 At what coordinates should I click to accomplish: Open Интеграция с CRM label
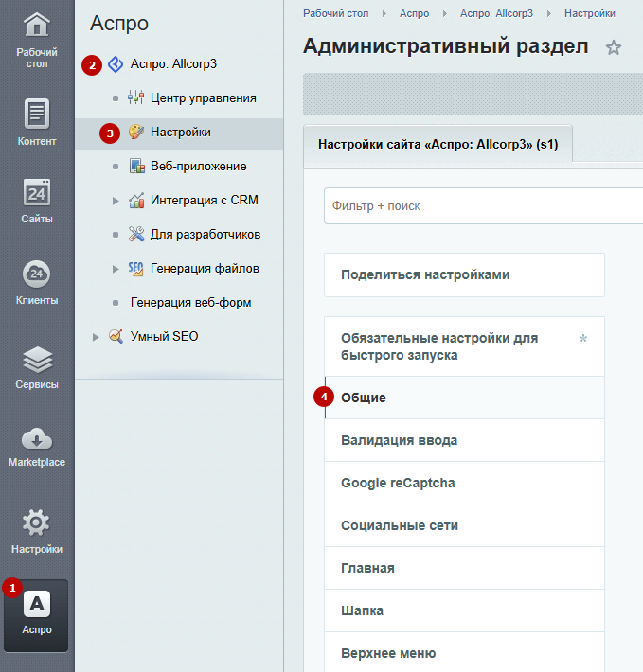coord(204,200)
